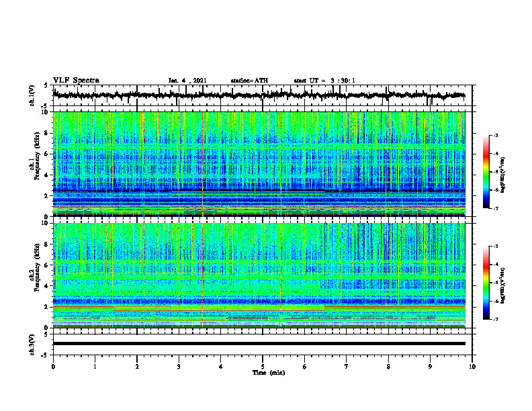Click the "3" minute label on the time axis

[179, 367]
